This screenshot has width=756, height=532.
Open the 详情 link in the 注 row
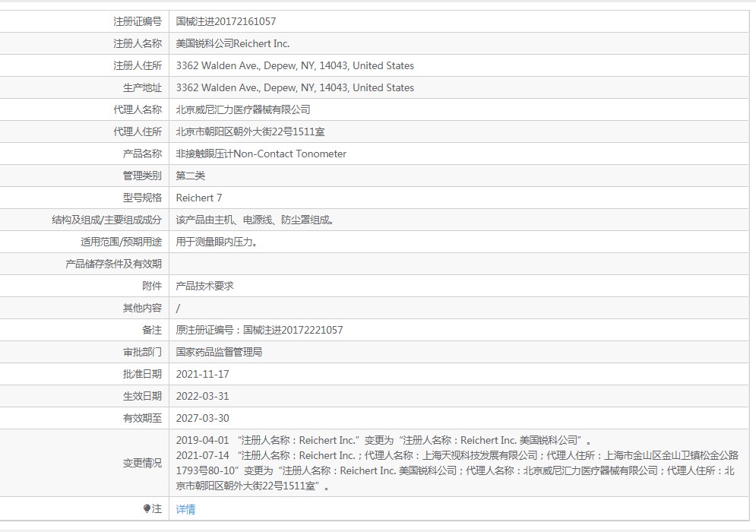185,509
